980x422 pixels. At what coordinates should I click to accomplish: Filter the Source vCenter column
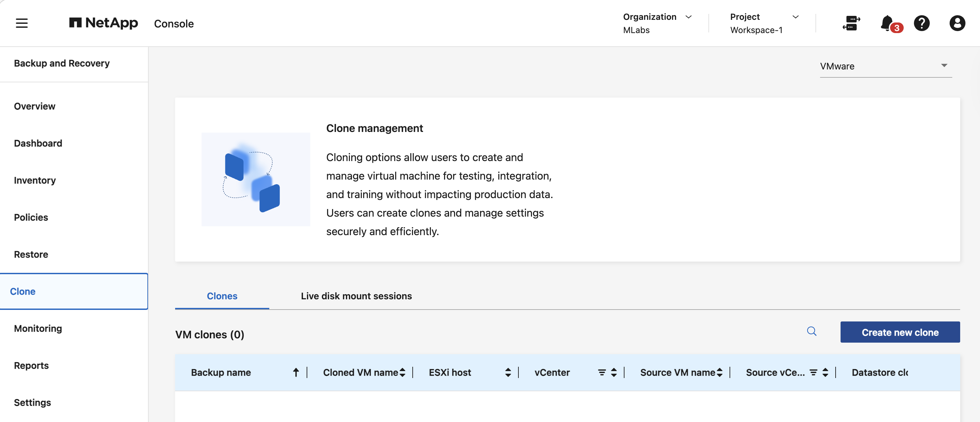tap(813, 372)
